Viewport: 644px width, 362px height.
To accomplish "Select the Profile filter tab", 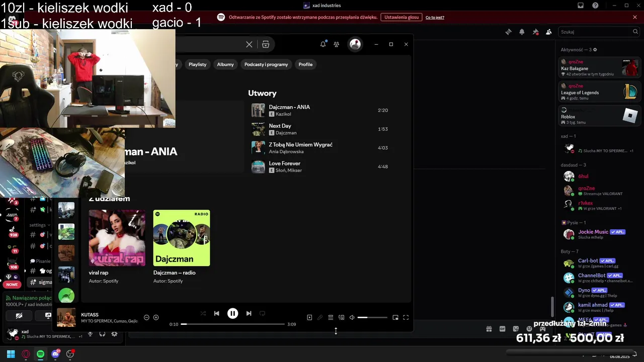I will pyautogui.click(x=305, y=64).
